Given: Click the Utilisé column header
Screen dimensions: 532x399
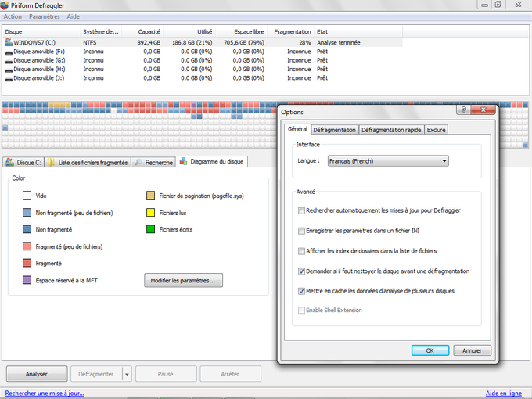Looking at the screenshot, I should point(189,31).
